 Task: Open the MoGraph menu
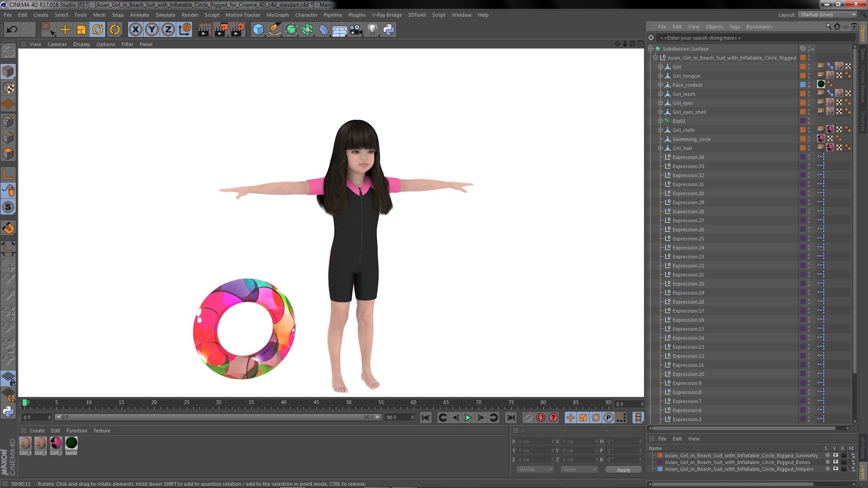[x=278, y=15]
